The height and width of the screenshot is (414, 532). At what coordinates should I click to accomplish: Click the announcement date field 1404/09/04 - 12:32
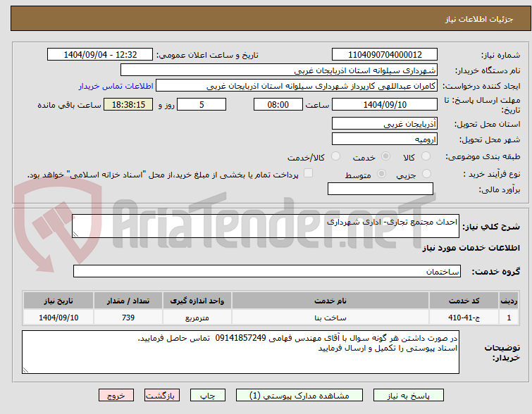coord(100,55)
